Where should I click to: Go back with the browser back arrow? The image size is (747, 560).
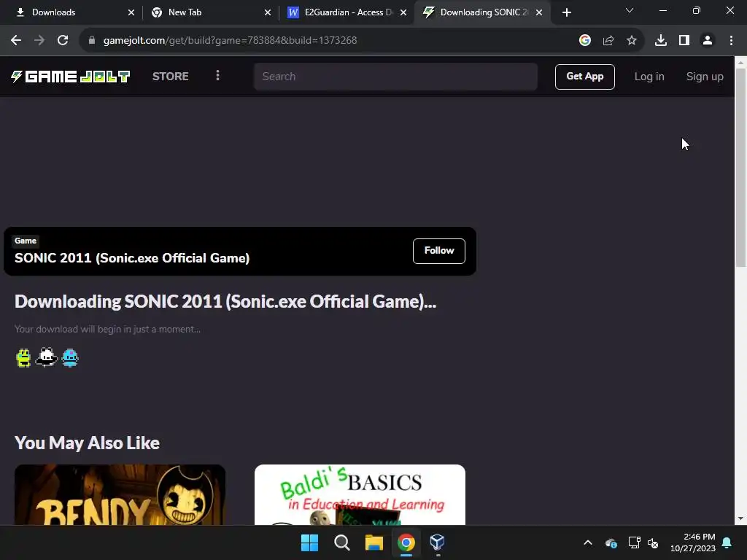(16, 40)
